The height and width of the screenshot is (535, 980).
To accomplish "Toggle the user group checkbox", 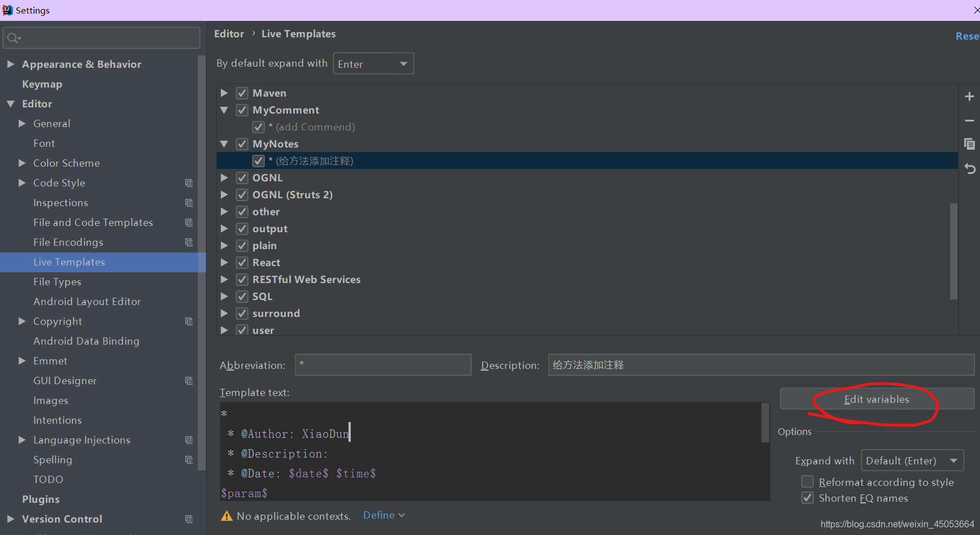I will click(x=242, y=330).
